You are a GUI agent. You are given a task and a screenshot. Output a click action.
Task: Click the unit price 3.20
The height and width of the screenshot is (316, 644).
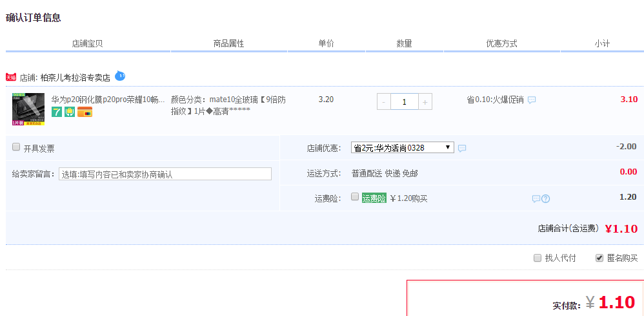click(326, 99)
